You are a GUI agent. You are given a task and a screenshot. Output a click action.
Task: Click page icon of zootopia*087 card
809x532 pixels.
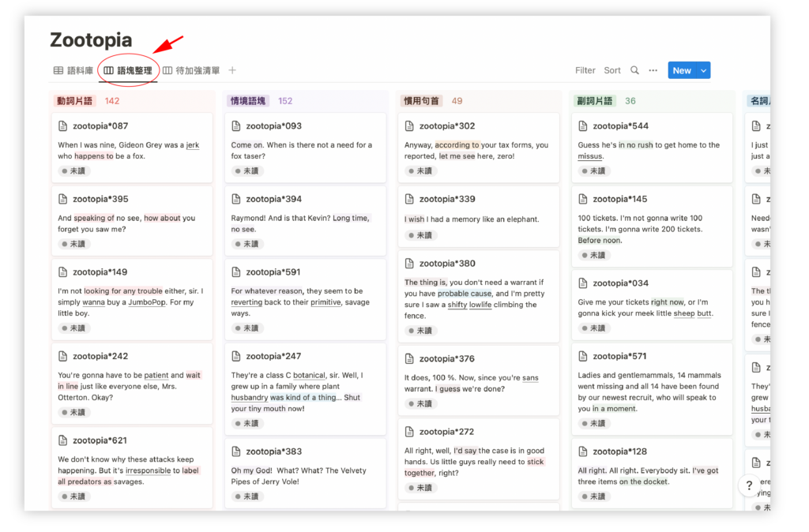63,126
